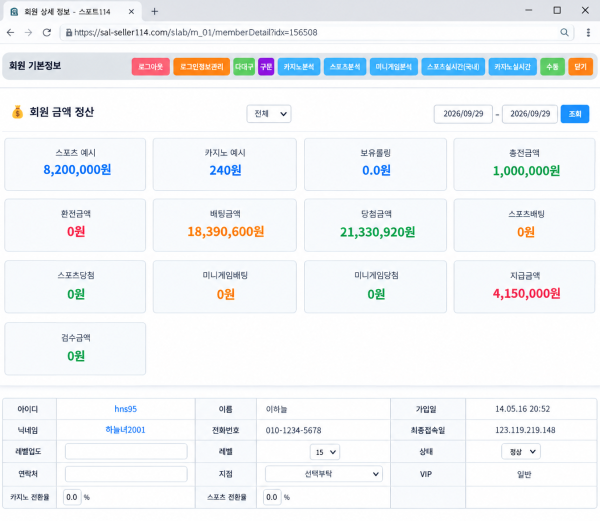Open the 지점 dropdown 선택부탁
The height and width of the screenshot is (521, 600).
(324, 474)
